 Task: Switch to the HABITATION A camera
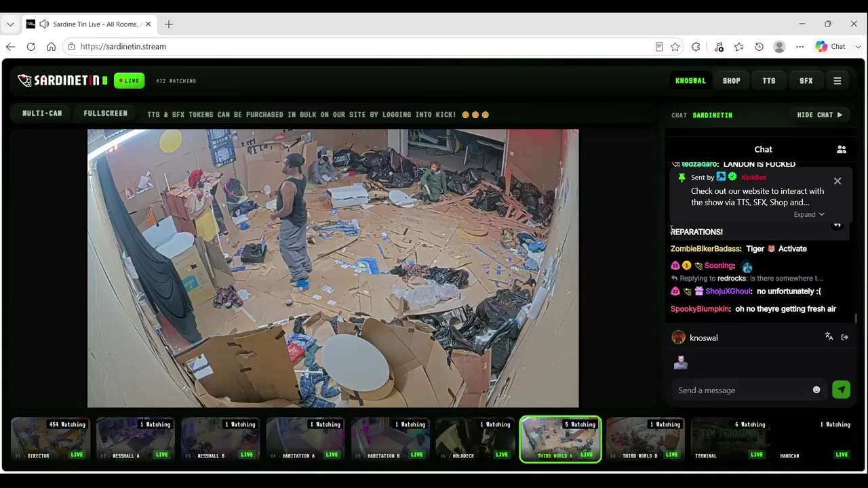click(305, 440)
